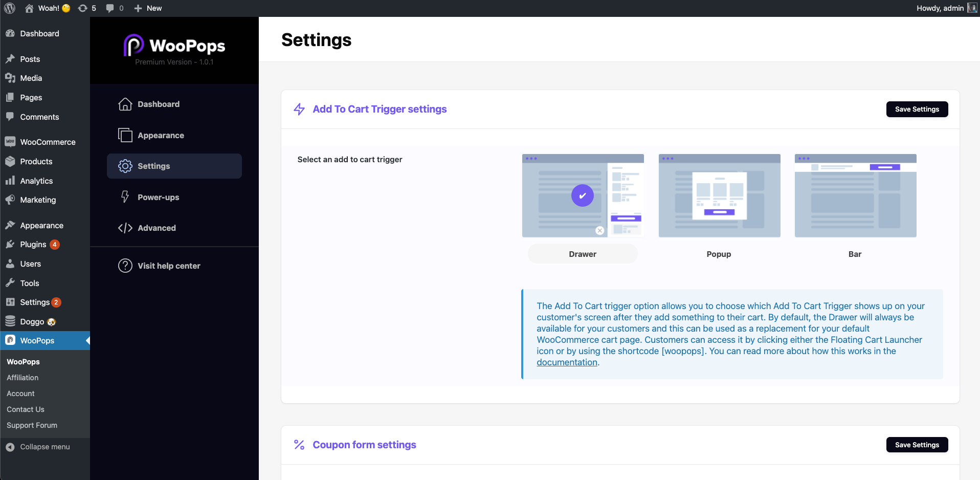Click the Doggo database icon
Image resolution: width=980 pixels, height=480 pixels.
tap(10, 321)
